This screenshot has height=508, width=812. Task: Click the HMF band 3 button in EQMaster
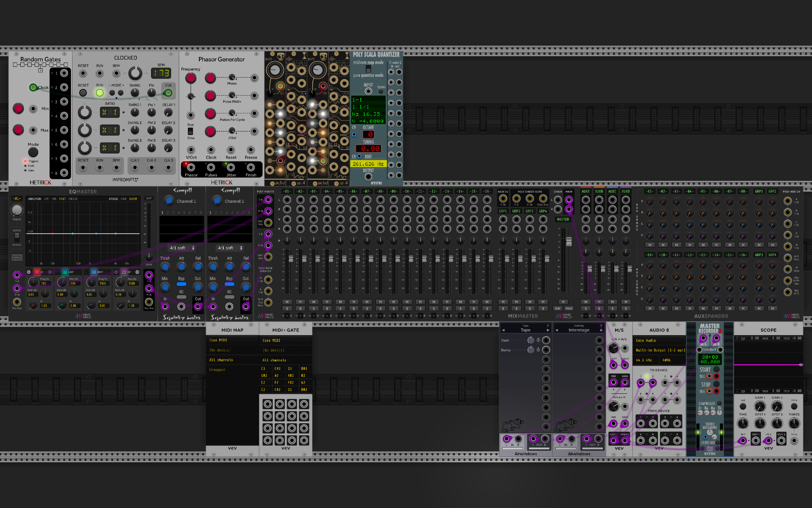point(94,272)
